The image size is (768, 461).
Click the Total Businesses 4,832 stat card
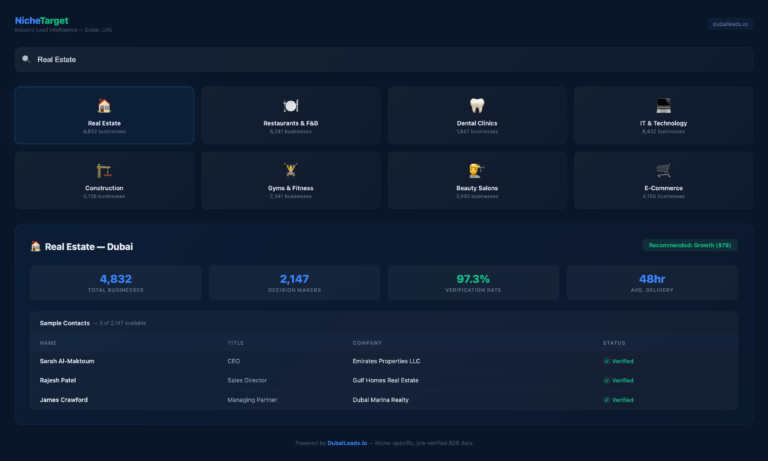pyautogui.click(x=116, y=283)
